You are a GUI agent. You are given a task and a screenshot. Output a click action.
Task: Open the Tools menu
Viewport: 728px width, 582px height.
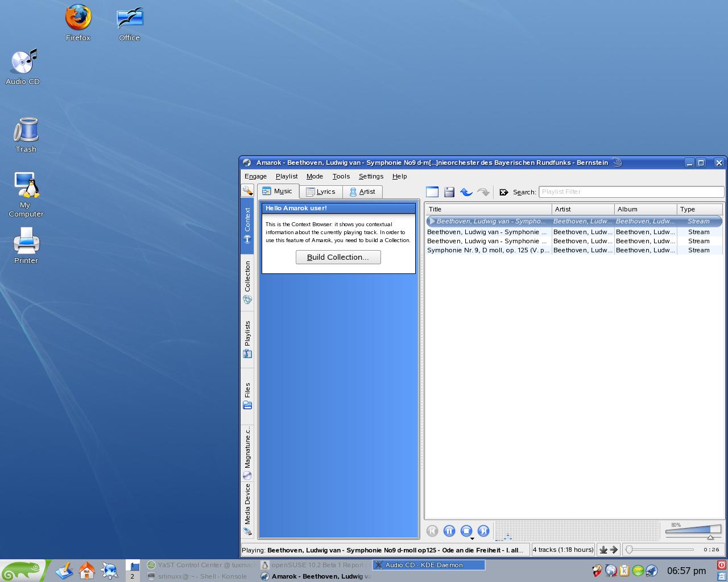tap(341, 176)
